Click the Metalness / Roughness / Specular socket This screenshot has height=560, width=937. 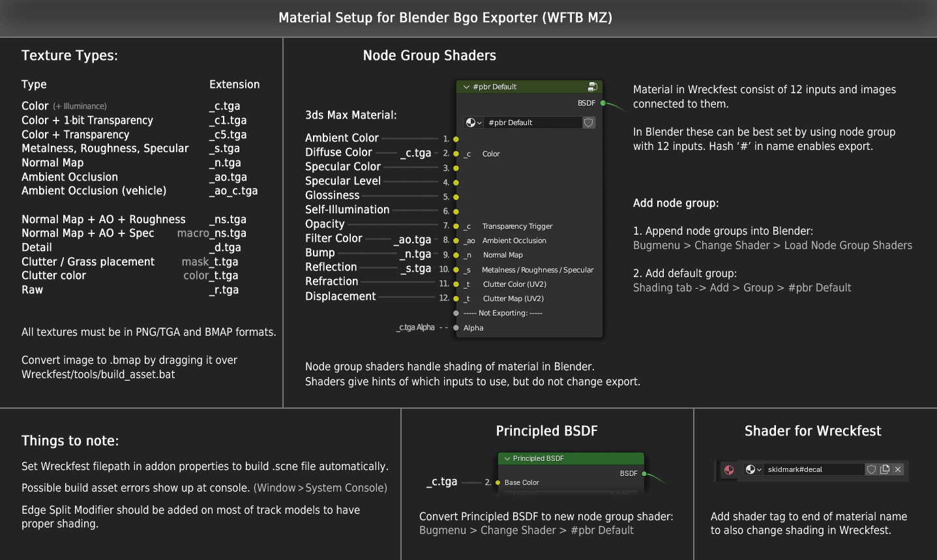coord(456,269)
